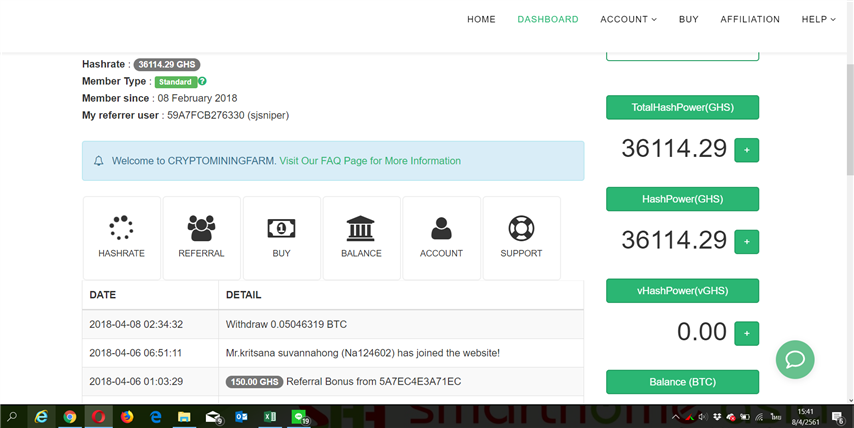Click the taskbar clock showing 15:41
854x428 pixels.
(806, 417)
